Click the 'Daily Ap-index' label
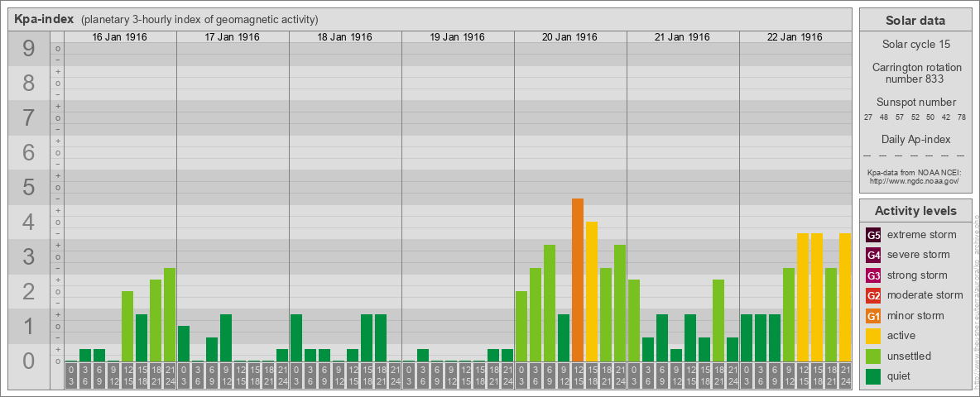The image size is (980, 397). point(915,140)
